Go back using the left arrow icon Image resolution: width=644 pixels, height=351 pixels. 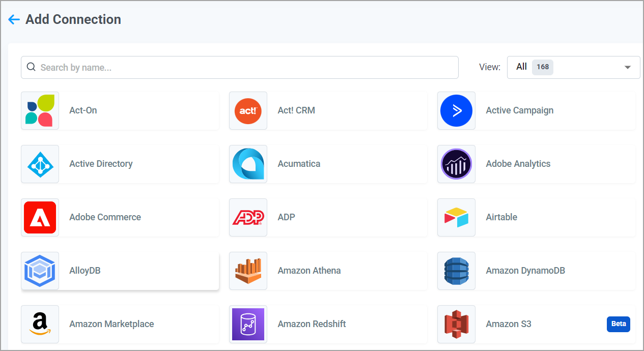click(14, 19)
